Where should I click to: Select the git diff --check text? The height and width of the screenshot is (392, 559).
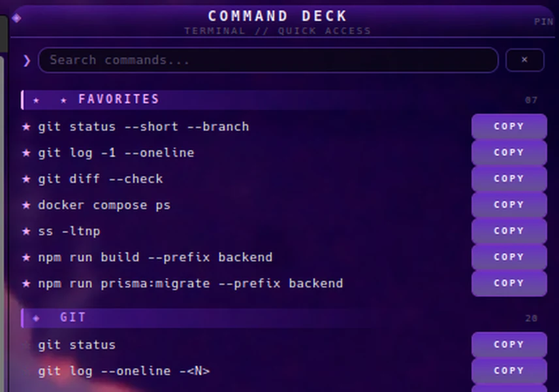101,179
